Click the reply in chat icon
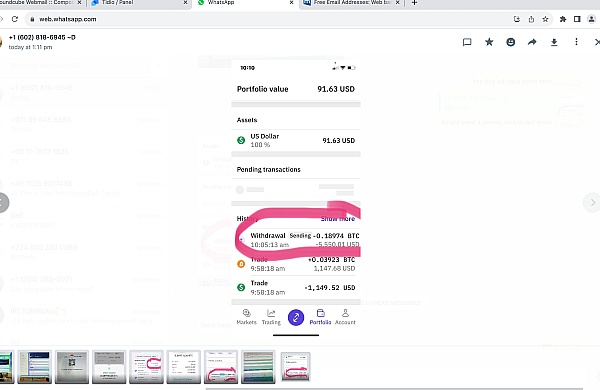The width and height of the screenshot is (600, 390). (x=467, y=42)
